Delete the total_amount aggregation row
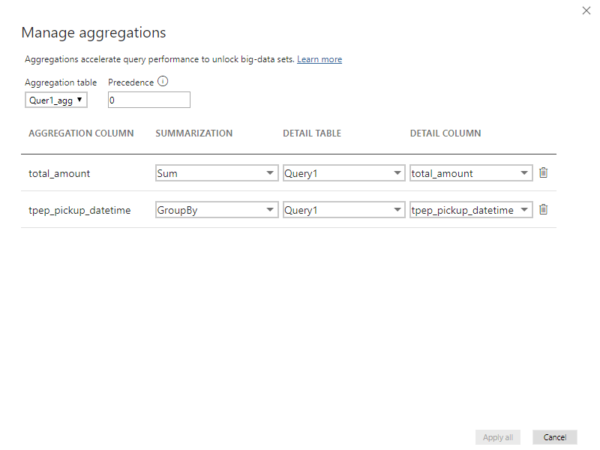The width and height of the screenshot is (600, 450). coord(544,173)
